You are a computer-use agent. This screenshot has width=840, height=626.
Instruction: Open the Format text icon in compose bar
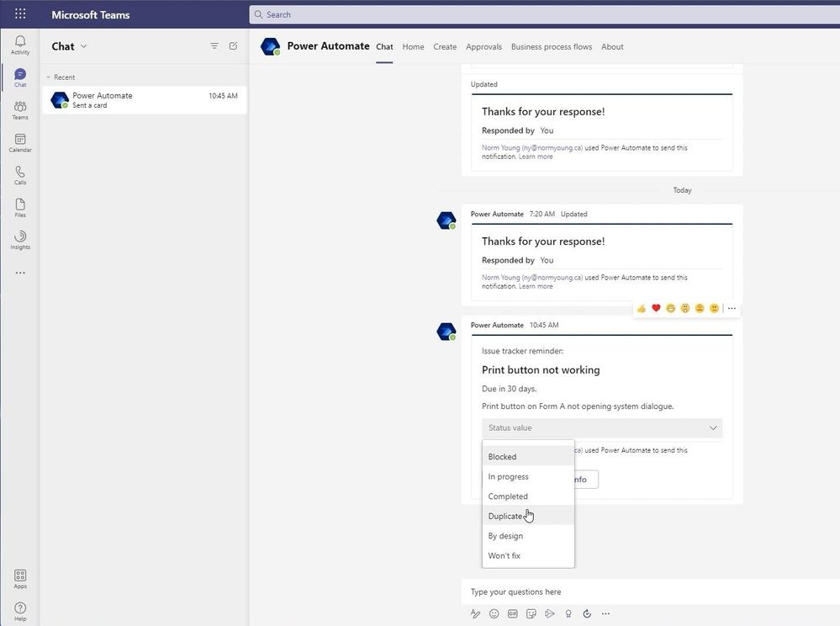coord(475,613)
